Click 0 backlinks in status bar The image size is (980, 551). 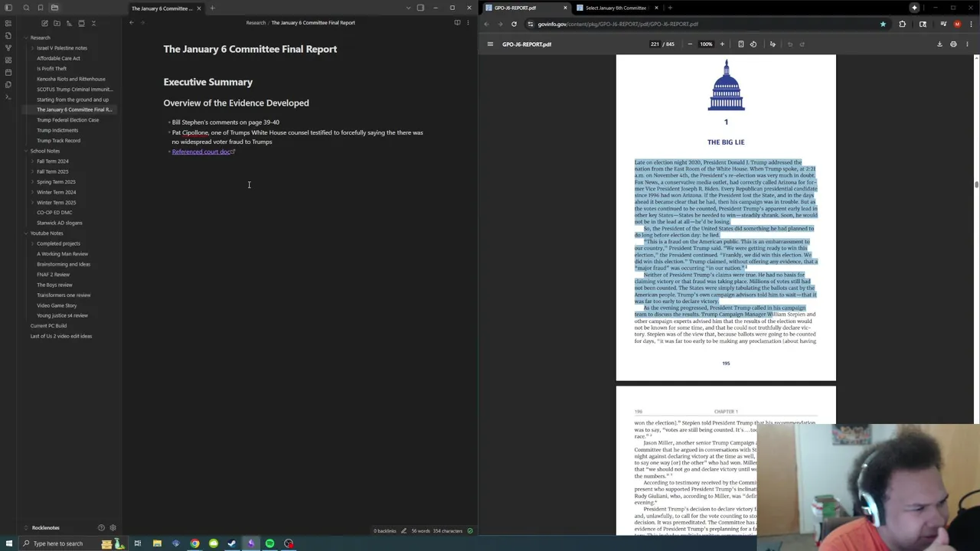385,530
